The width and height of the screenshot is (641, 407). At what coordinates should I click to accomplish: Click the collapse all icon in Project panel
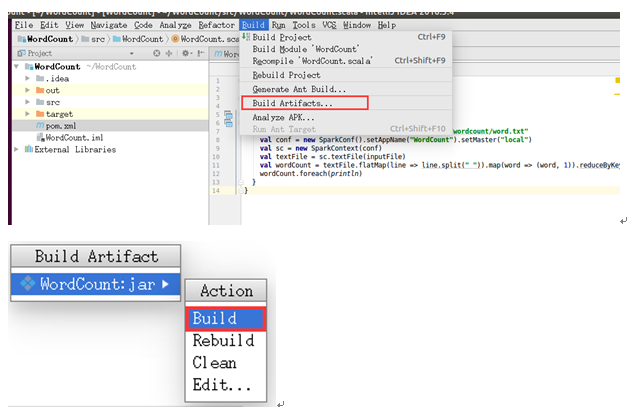[x=169, y=54]
